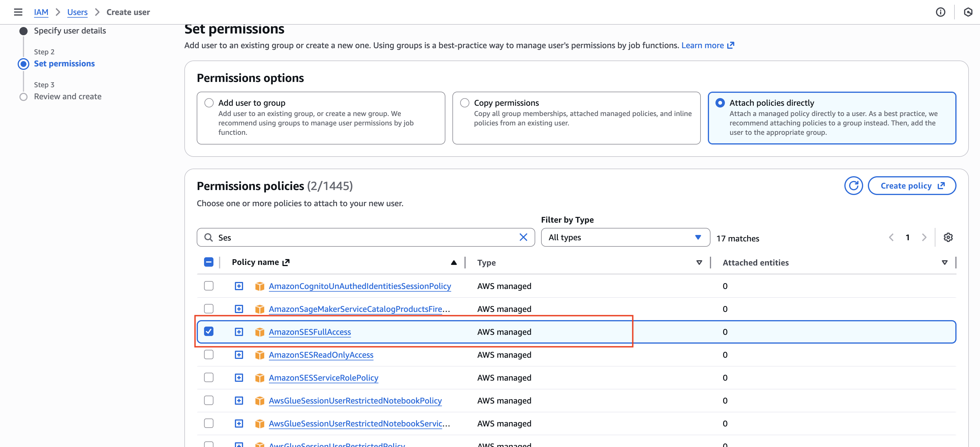This screenshot has height=447, width=980.
Task: Clear the Ses search text
Action: click(x=523, y=237)
